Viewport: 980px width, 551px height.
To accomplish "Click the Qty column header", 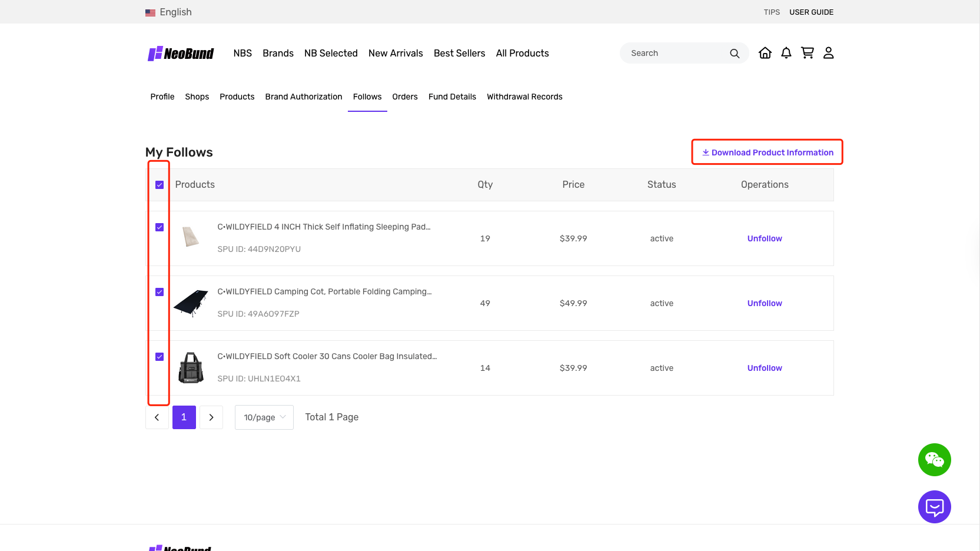I will click(x=485, y=185).
